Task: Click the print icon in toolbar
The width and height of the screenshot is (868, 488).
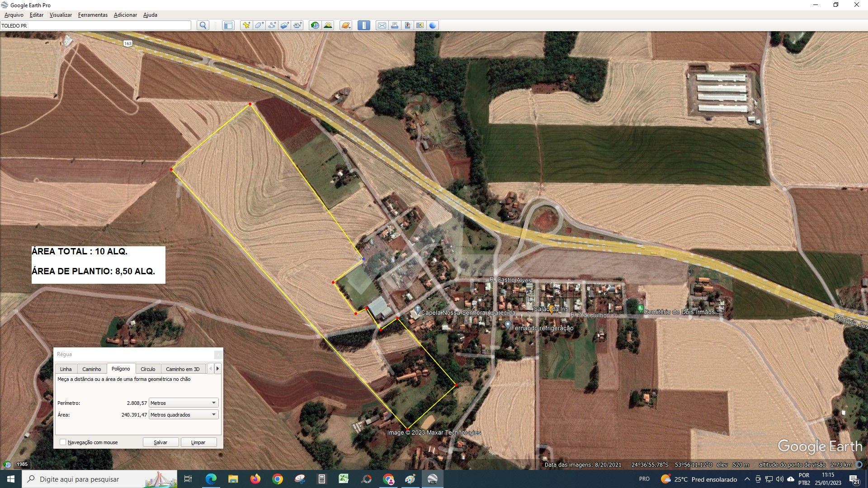Action: [x=394, y=25]
